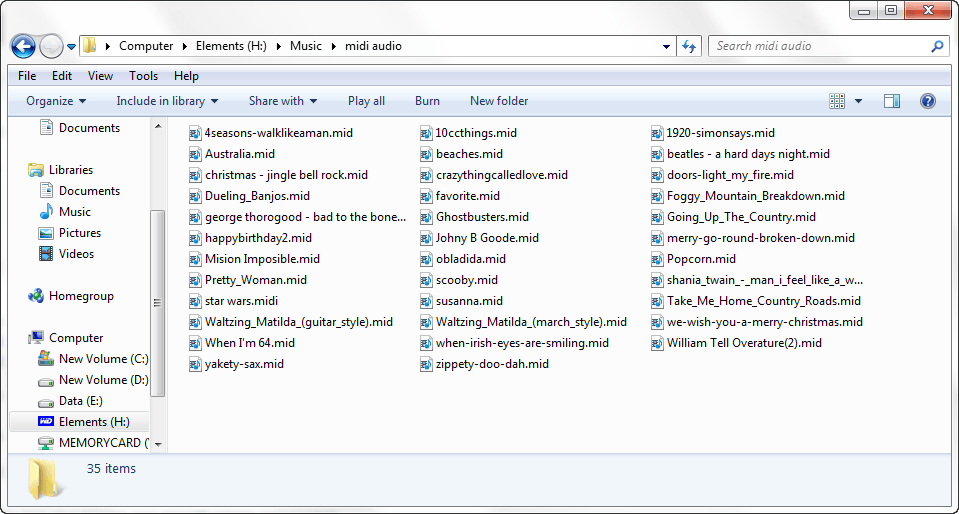This screenshot has width=959, height=514.
Task: Open the recent pages dropdown arrow
Action: click(72, 47)
